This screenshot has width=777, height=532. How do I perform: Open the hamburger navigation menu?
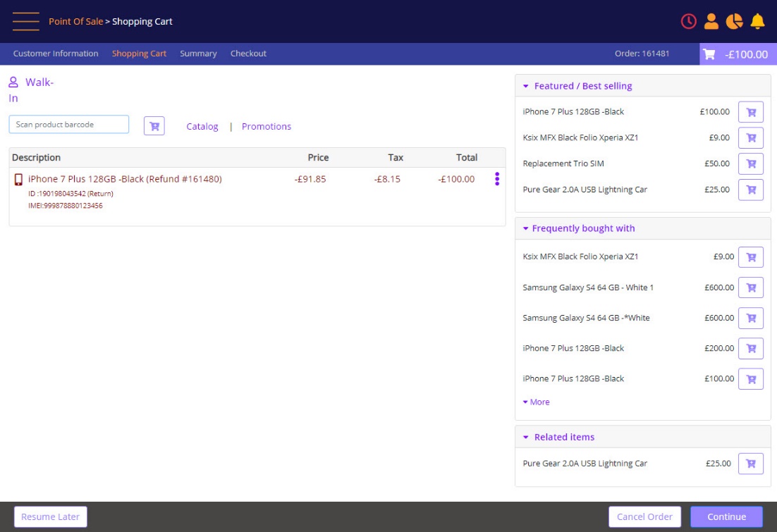click(x=26, y=21)
